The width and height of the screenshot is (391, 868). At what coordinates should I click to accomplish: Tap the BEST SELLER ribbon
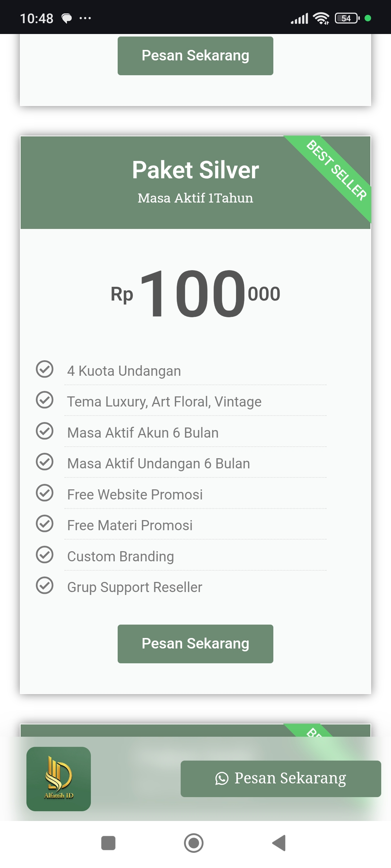(337, 170)
